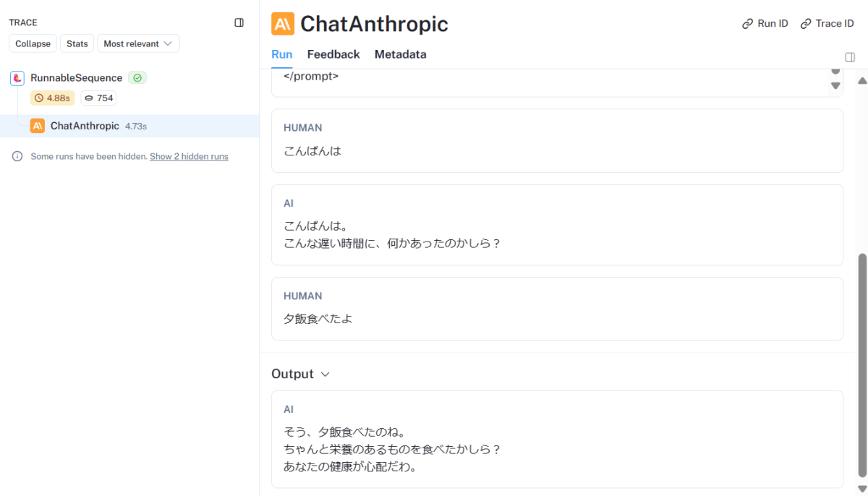
Task: Open the Metadata tab
Action: [400, 54]
